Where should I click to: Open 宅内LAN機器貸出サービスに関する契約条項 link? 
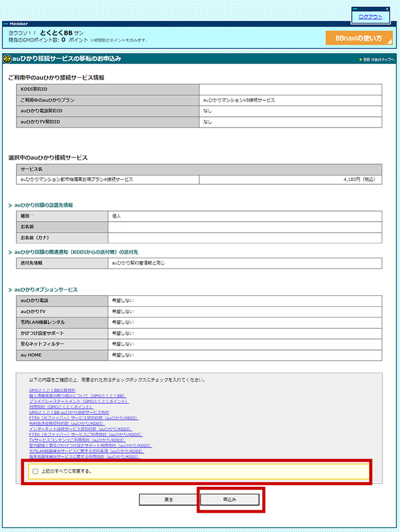tap(86, 451)
